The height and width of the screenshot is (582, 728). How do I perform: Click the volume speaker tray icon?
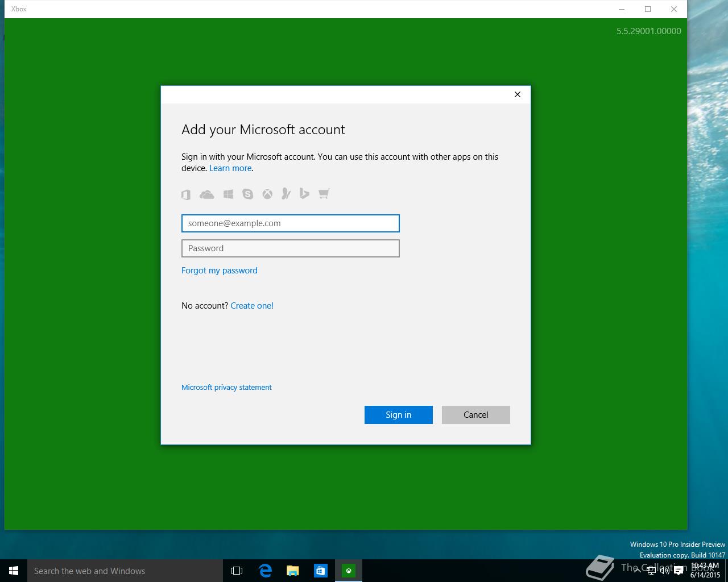664,571
